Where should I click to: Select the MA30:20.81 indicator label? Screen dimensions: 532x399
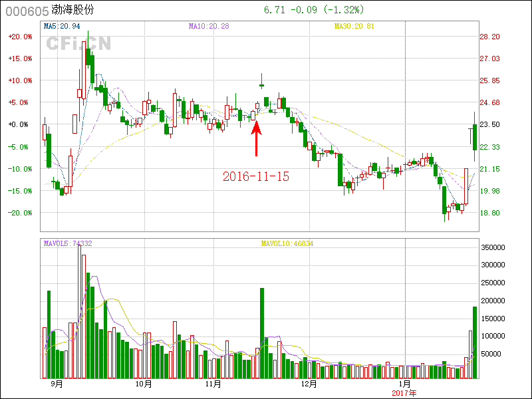pos(354,26)
